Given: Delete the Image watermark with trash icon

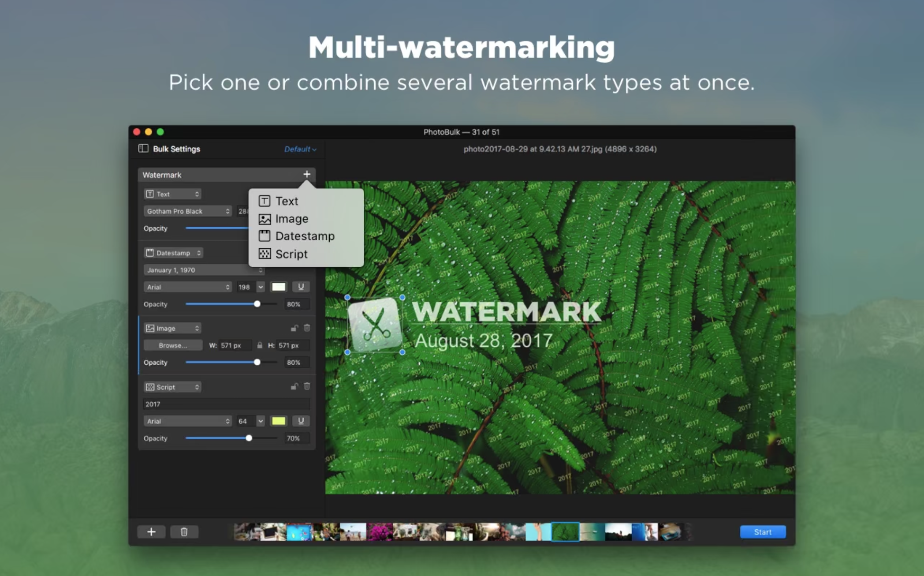Looking at the screenshot, I should click(x=307, y=328).
